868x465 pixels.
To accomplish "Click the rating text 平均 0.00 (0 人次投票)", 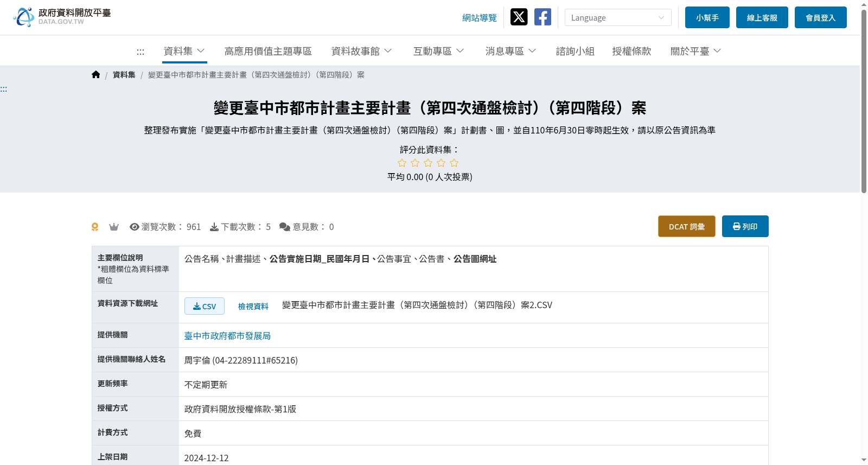I will (430, 177).
